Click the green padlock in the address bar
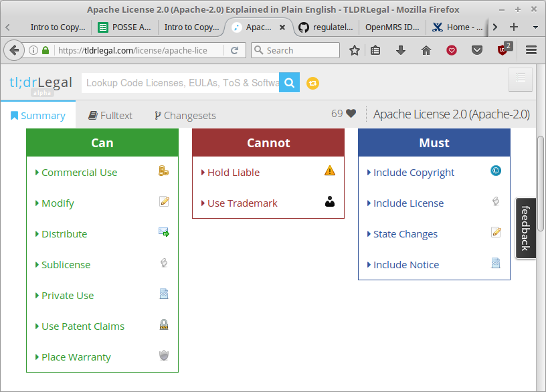The width and height of the screenshot is (546, 392). point(45,50)
